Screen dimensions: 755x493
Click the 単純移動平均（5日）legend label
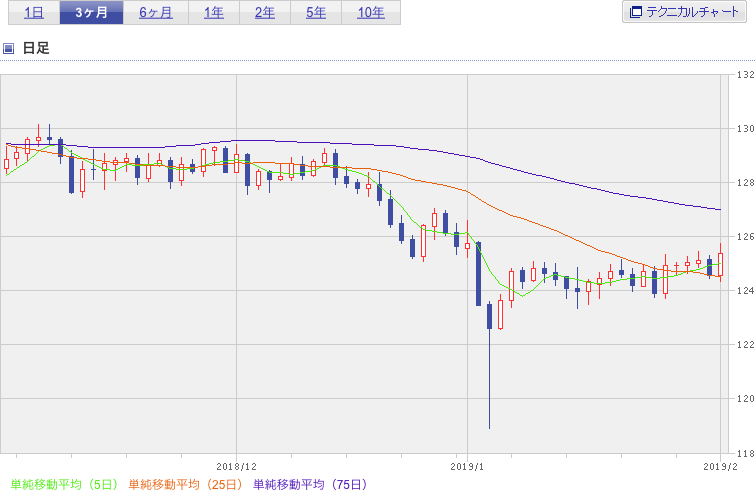point(64,484)
